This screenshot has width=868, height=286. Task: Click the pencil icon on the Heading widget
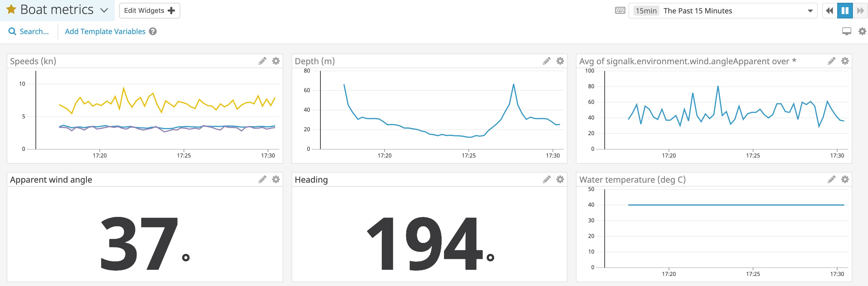[x=546, y=179]
